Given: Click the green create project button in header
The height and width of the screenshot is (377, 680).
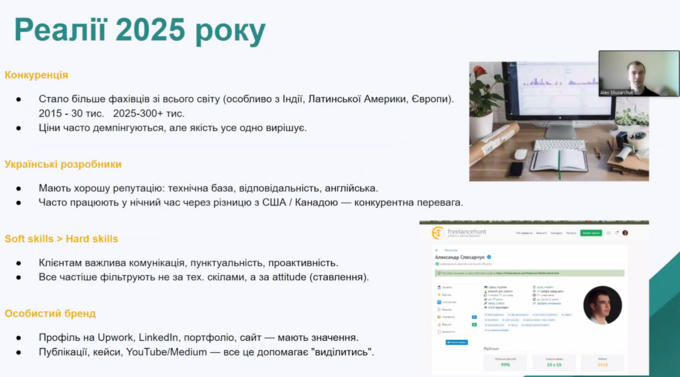Looking at the screenshot, I should (x=591, y=233).
